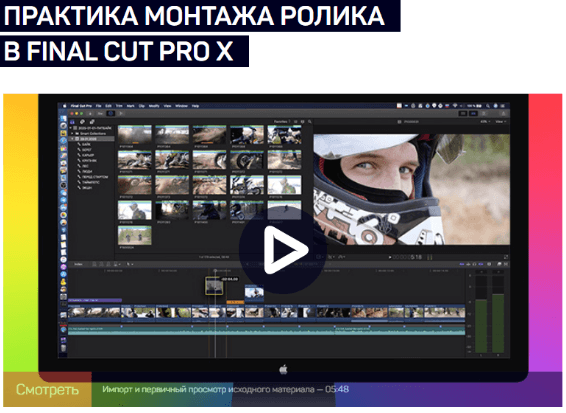Open the Help menu
The height and width of the screenshot is (413, 566).
coord(195,106)
